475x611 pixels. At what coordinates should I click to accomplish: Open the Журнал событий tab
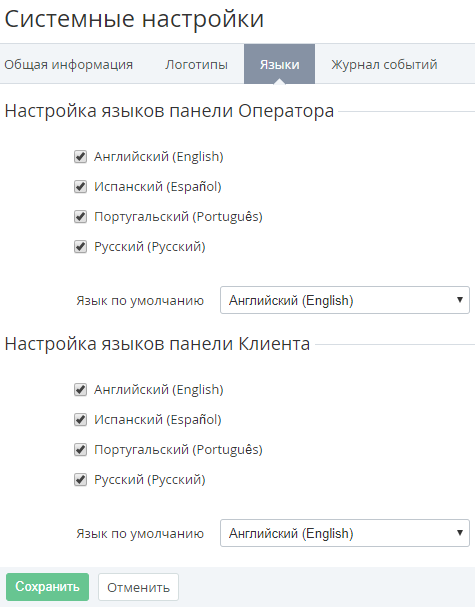coord(384,64)
